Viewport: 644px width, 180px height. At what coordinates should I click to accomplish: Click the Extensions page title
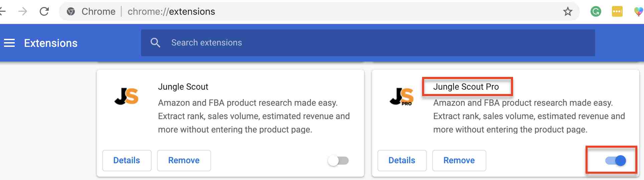tap(51, 43)
